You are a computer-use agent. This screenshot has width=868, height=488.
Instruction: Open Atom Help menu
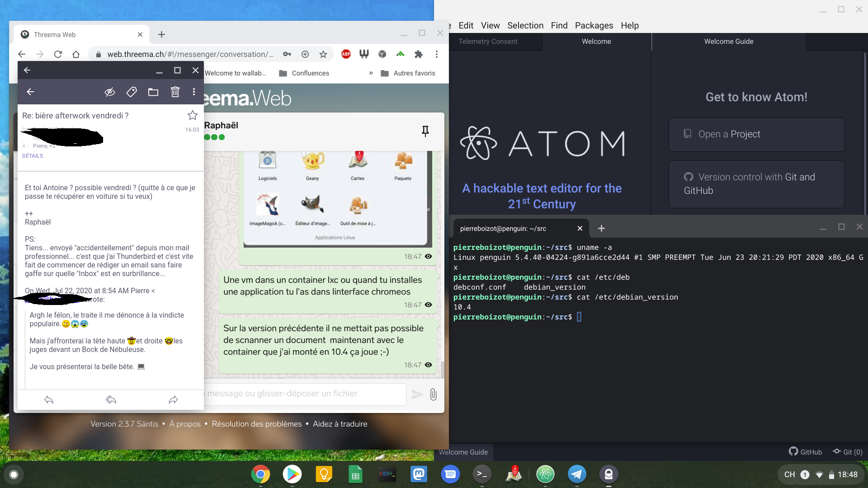coord(630,26)
